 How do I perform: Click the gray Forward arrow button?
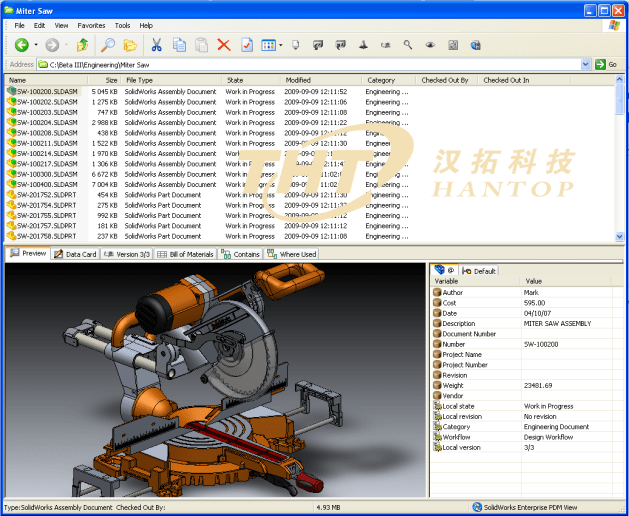pyautogui.click(x=52, y=45)
